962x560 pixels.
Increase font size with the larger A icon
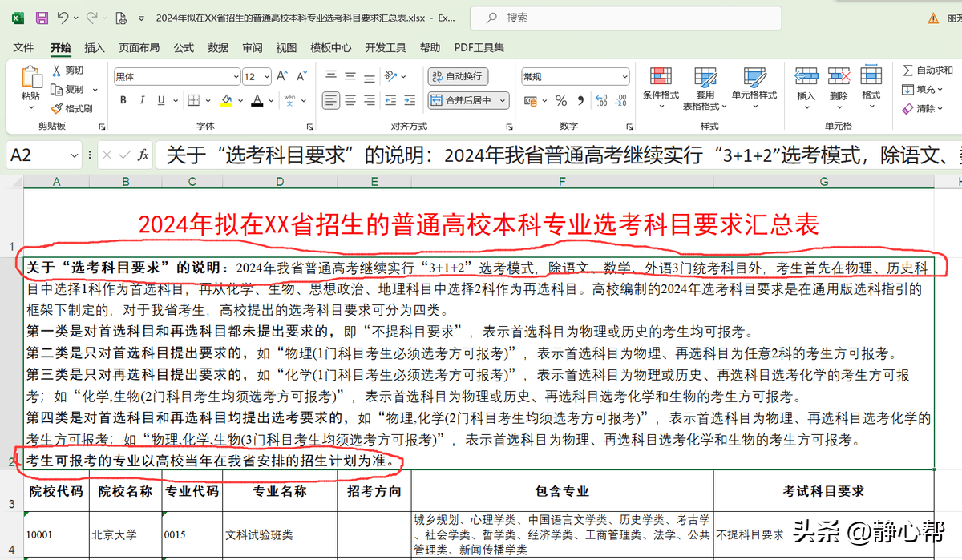pos(282,76)
